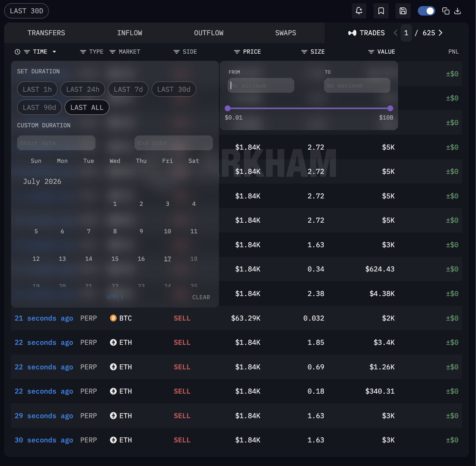The height and width of the screenshot is (466, 476).
Task: Pick July 13 in the calendar
Action: point(62,259)
